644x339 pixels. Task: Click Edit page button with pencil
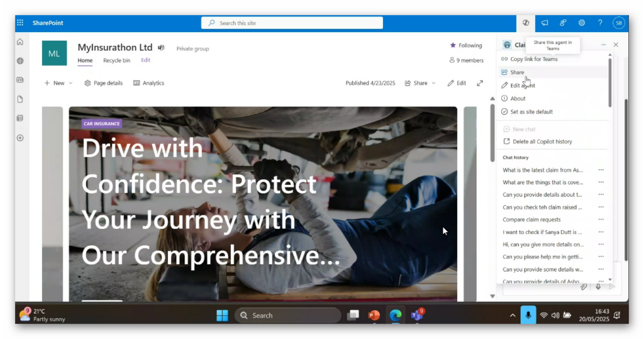pyautogui.click(x=457, y=83)
